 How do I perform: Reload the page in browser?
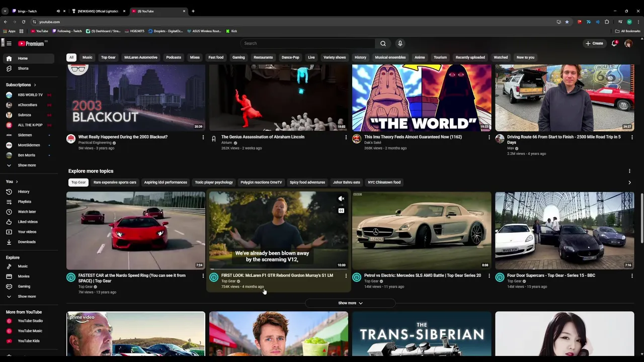(23, 22)
